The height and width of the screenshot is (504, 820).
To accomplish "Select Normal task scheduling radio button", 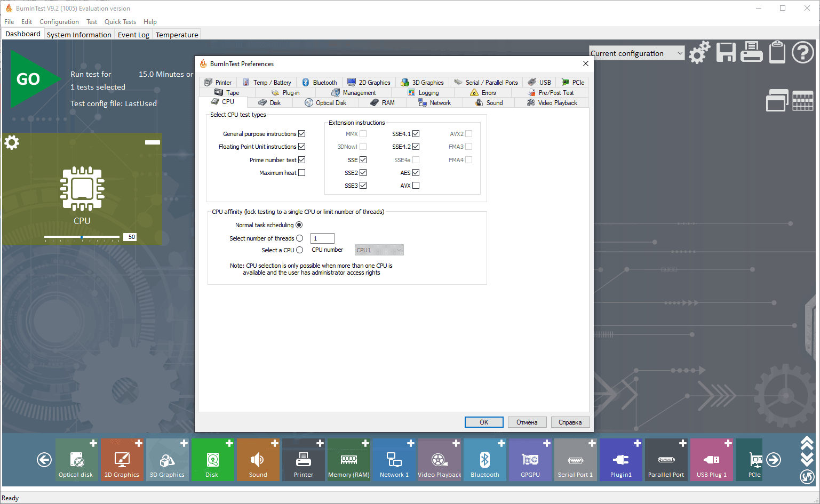I will click(299, 225).
